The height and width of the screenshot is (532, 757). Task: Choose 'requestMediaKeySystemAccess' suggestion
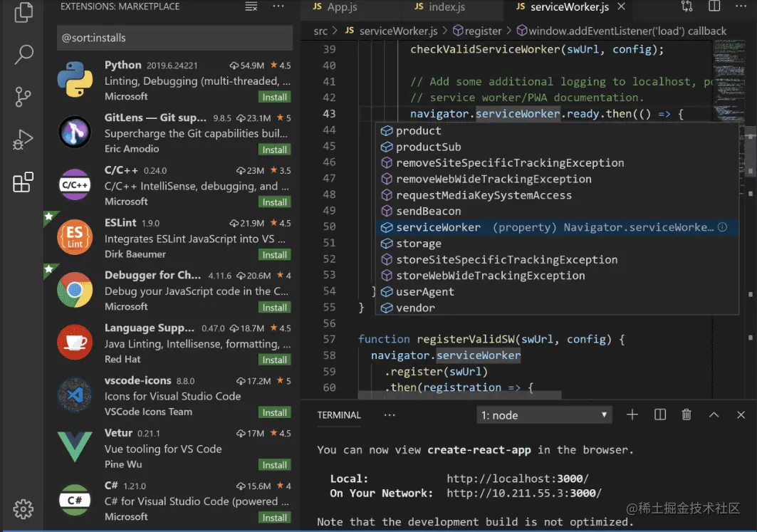coord(557,195)
